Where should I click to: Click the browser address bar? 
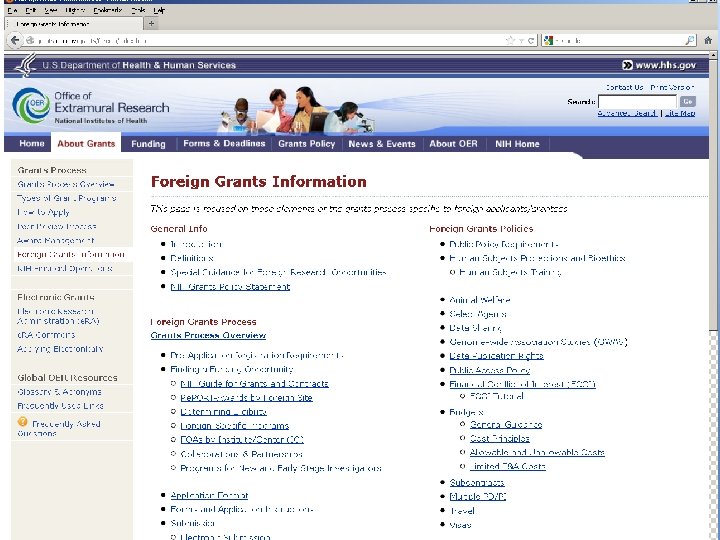pos(271,40)
